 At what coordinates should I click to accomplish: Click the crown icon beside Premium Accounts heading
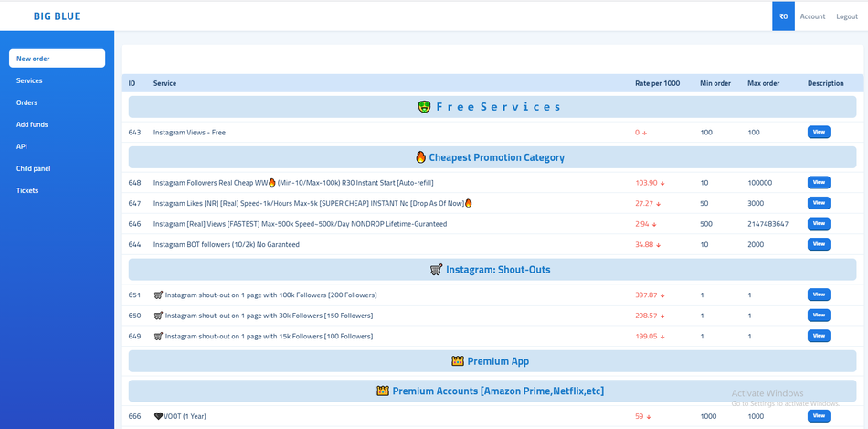point(383,391)
